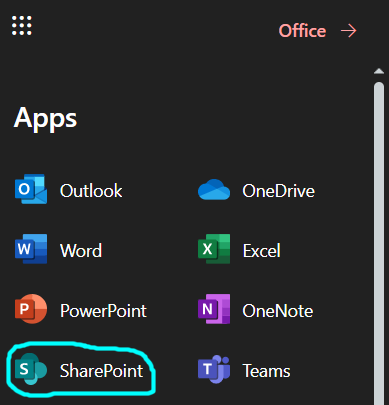
Task: Select the Outlook text label
Action: [x=91, y=191]
